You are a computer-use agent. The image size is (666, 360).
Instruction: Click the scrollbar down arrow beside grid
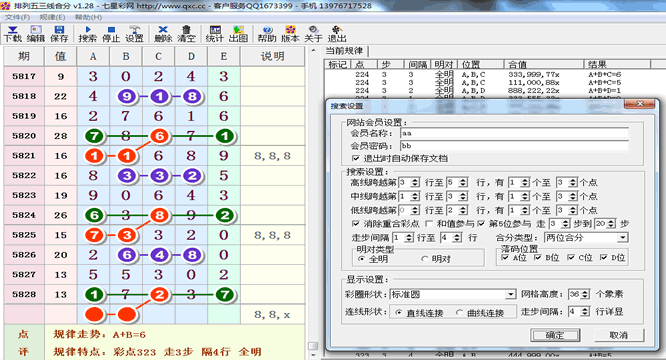[x=313, y=355]
